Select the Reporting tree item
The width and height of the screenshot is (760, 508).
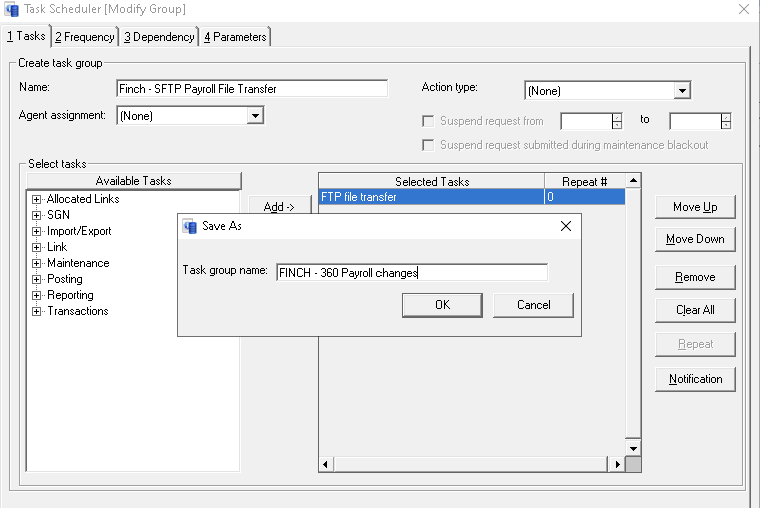(70, 295)
